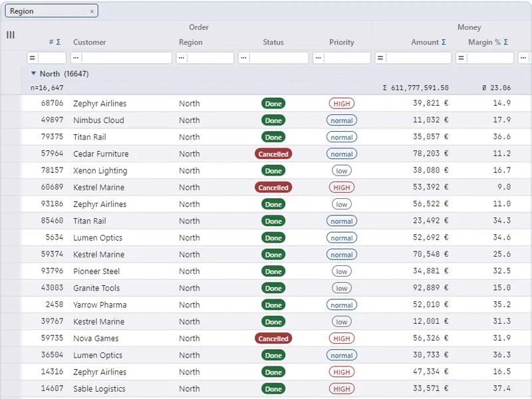Select margin 17.9 cell
This screenshot has width=532, height=399.
click(502, 120)
